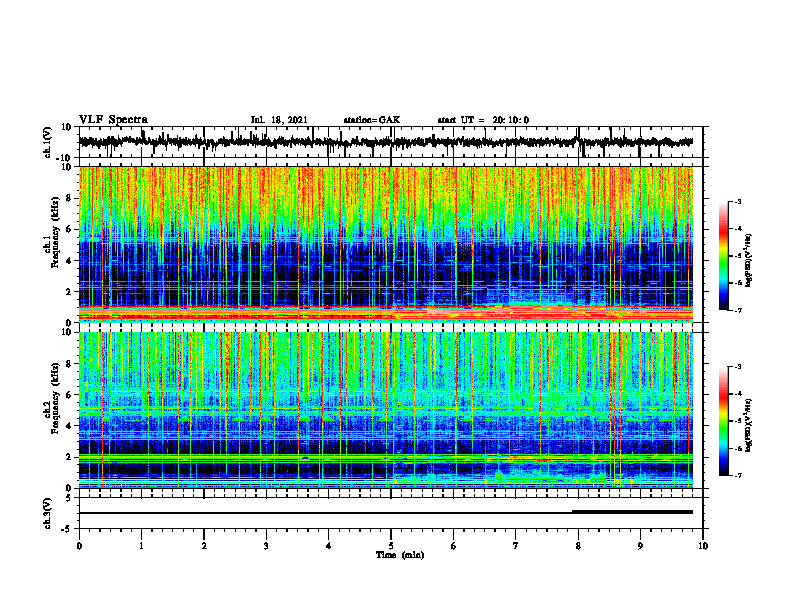Screen dimensions: 792x612
Task: Click the ch.2 spectrogram color scale bar
Action: coord(723,421)
